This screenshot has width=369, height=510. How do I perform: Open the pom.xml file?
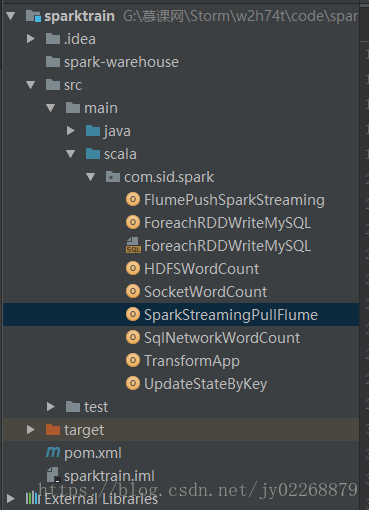93,453
